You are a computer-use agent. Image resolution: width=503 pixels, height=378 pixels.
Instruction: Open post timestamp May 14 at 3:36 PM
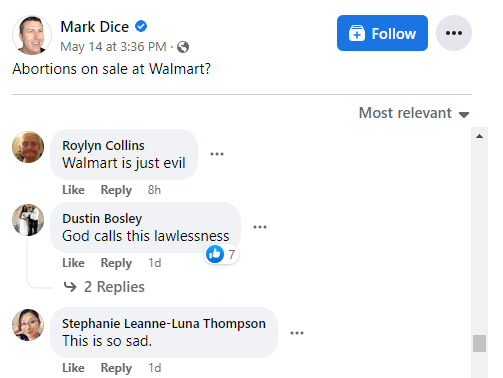pyautogui.click(x=113, y=47)
